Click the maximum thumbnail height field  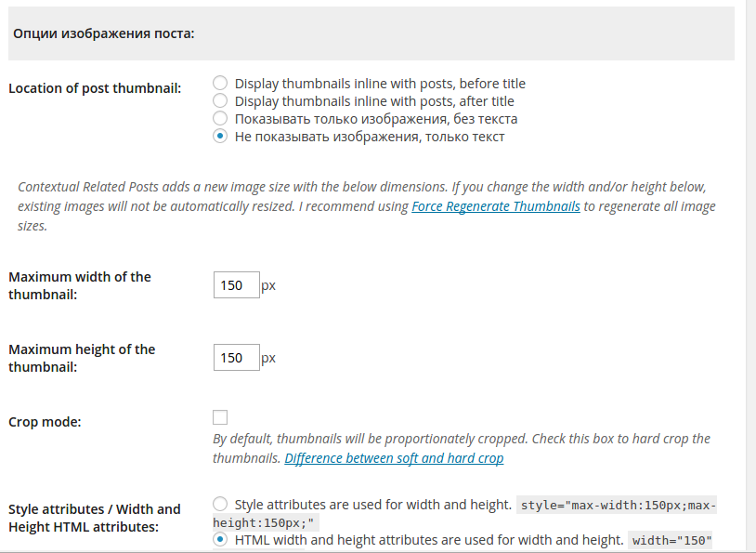coord(236,358)
